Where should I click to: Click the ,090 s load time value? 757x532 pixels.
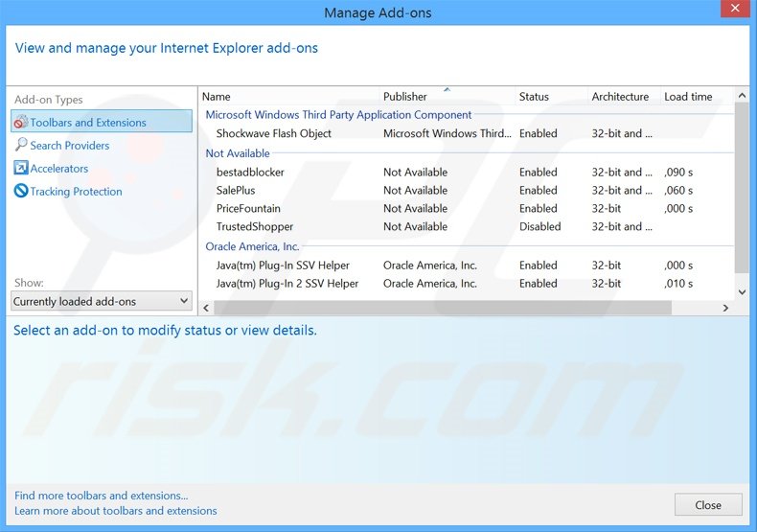pyautogui.click(x=678, y=173)
